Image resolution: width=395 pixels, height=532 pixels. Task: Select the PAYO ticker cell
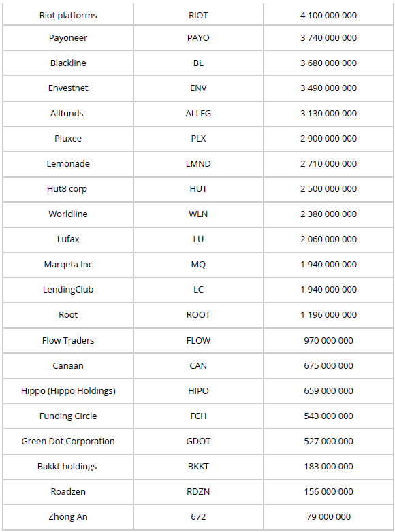198,37
